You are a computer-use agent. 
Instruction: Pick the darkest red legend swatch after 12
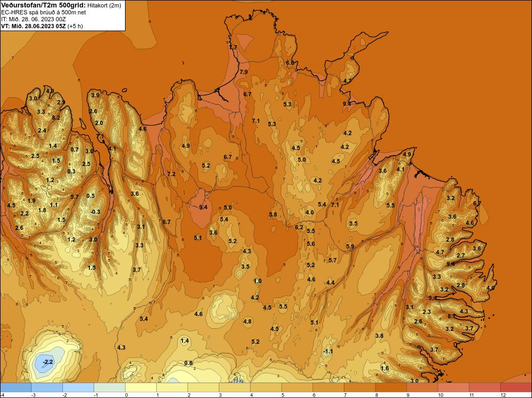(516, 387)
